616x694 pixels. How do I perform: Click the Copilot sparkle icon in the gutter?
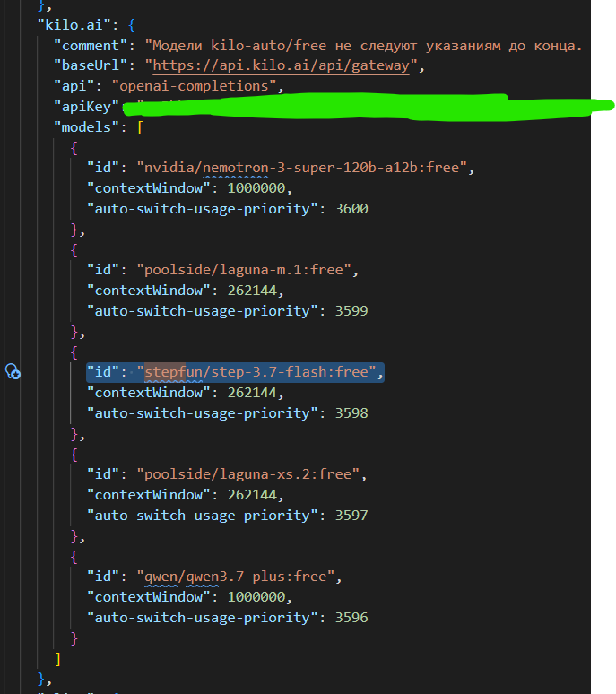(13, 371)
